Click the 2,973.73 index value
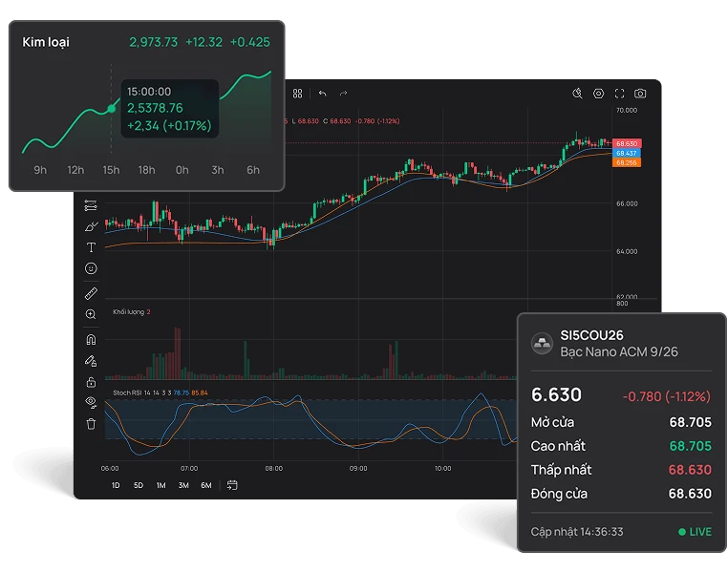 pos(153,42)
